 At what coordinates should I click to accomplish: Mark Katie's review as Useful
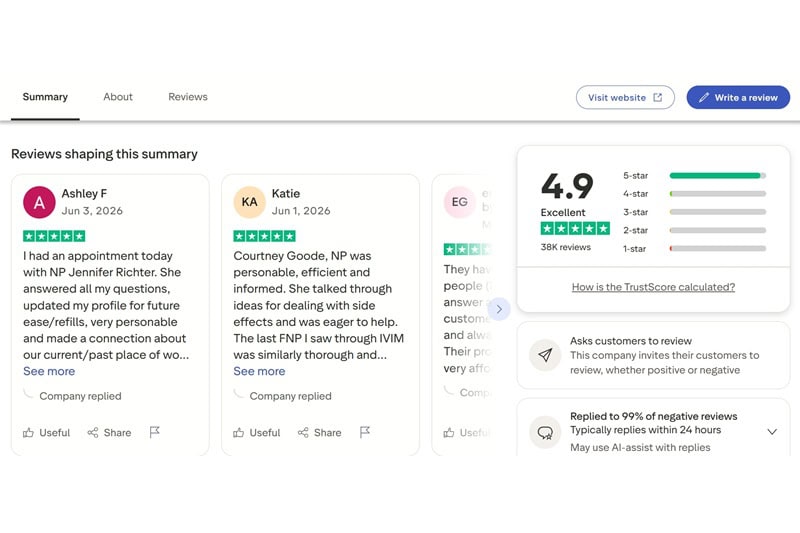tap(257, 433)
